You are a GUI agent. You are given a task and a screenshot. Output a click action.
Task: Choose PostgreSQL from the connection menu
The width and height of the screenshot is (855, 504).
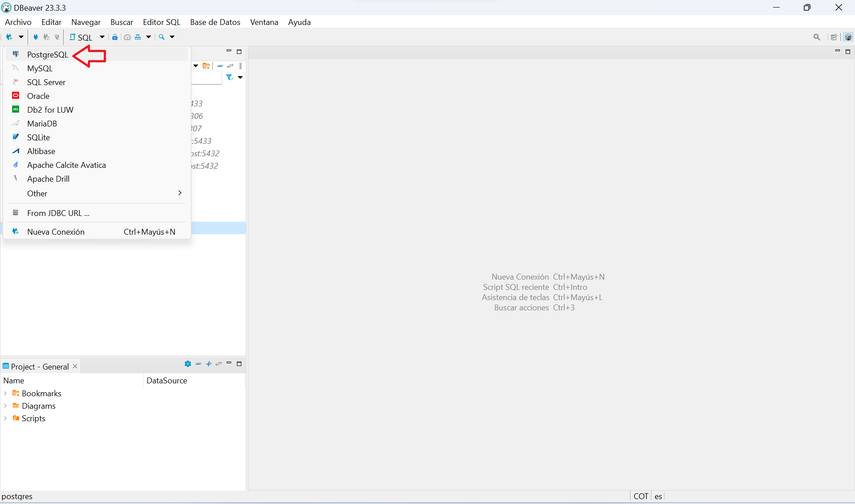pyautogui.click(x=97, y=54)
